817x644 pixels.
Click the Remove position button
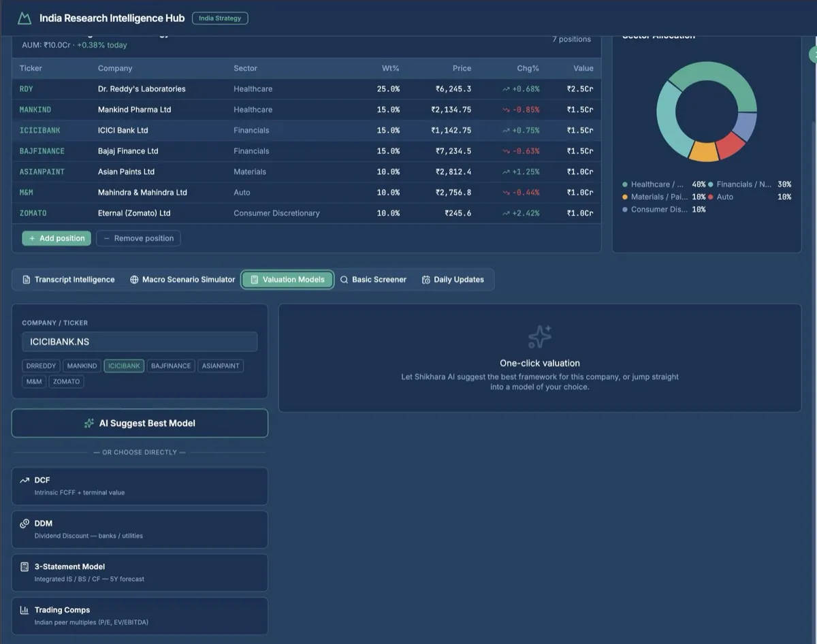(x=138, y=238)
